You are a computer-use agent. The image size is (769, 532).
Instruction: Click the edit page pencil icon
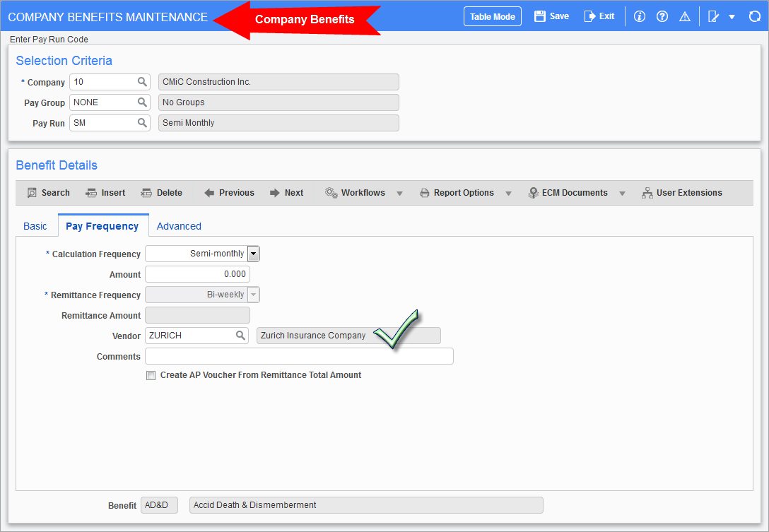point(714,17)
